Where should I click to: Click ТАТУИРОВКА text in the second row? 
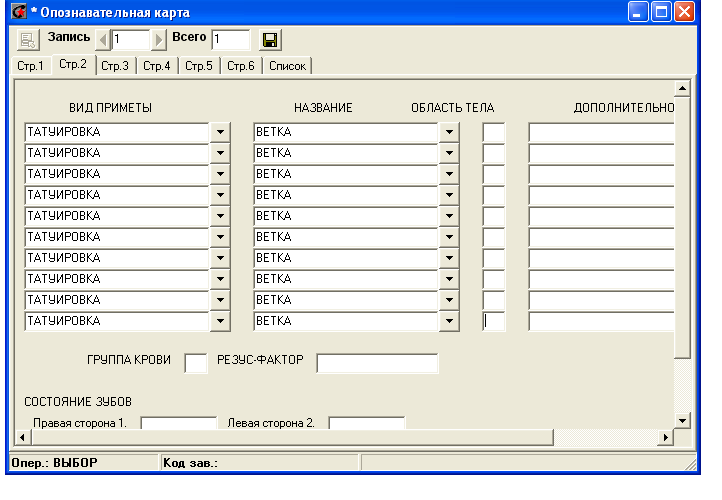[x=64, y=153]
